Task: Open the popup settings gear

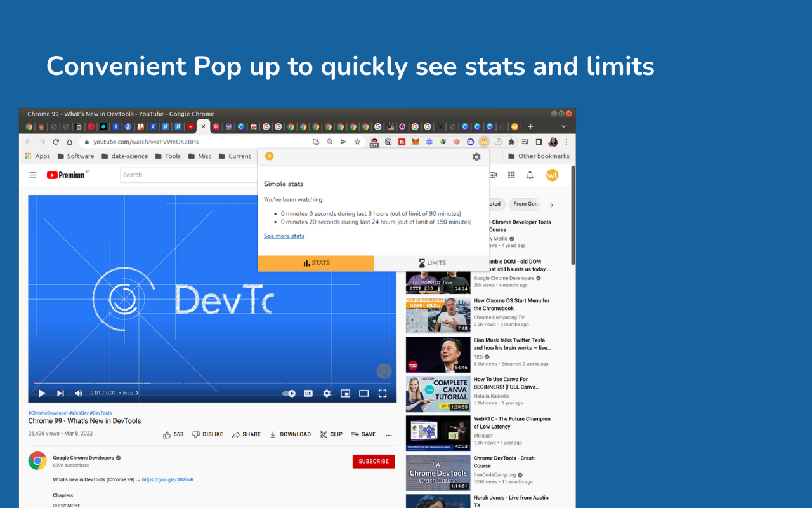Action: coord(476,157)
